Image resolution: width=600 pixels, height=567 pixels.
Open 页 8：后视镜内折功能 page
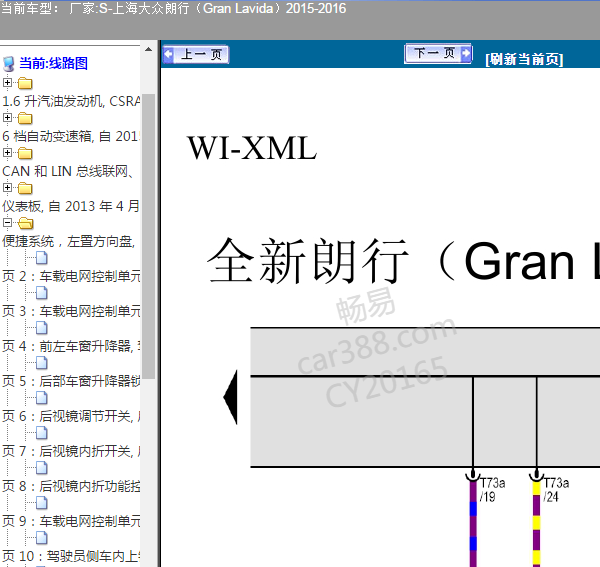[x=71, y=486]
